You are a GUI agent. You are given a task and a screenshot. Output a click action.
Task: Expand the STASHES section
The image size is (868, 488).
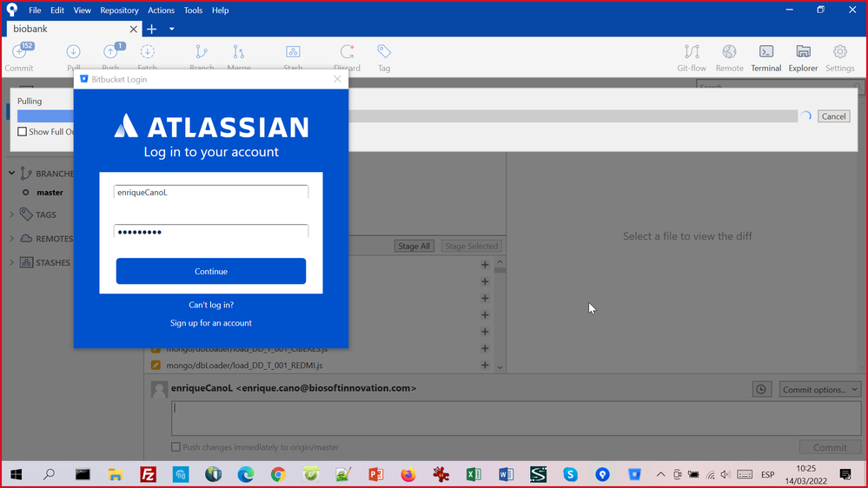[11, 262]
